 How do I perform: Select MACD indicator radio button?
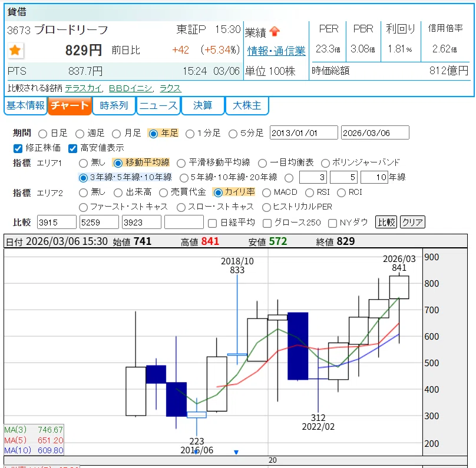click(x=266, y=192)
